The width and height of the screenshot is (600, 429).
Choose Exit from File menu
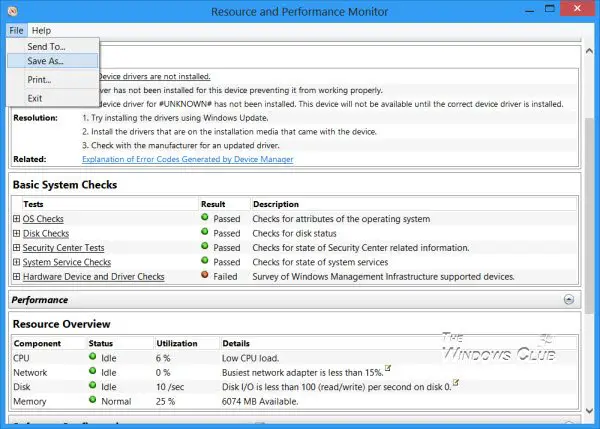52,98
